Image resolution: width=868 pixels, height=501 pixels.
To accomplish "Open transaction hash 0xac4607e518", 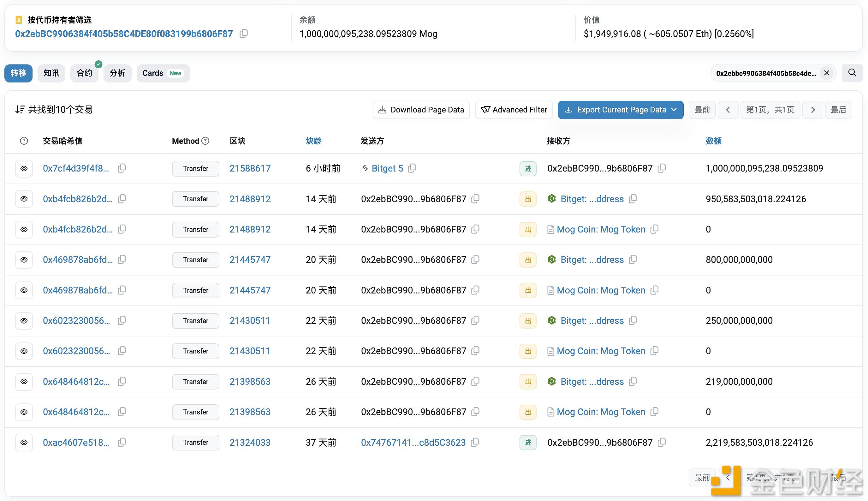I will coord(76,442).
